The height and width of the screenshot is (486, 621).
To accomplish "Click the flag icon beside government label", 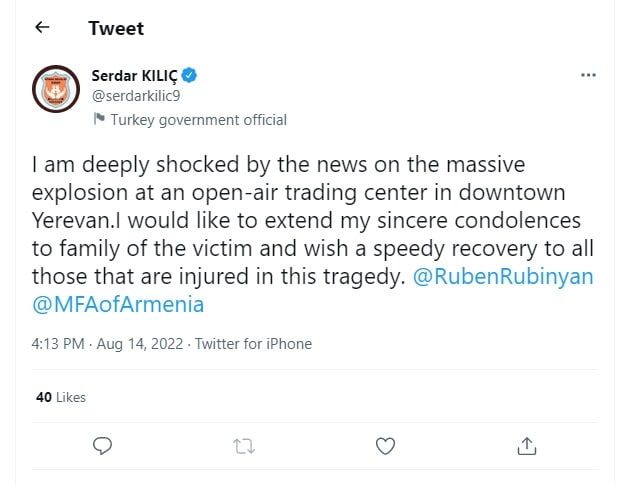I will point(99,118).
